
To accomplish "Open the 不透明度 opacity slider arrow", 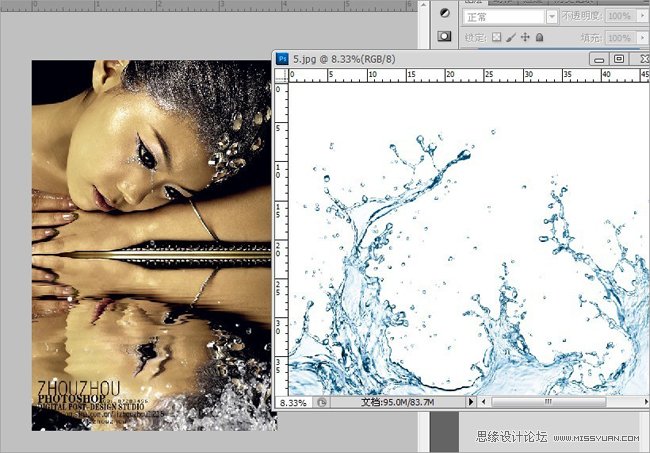I will click(643, 16).
